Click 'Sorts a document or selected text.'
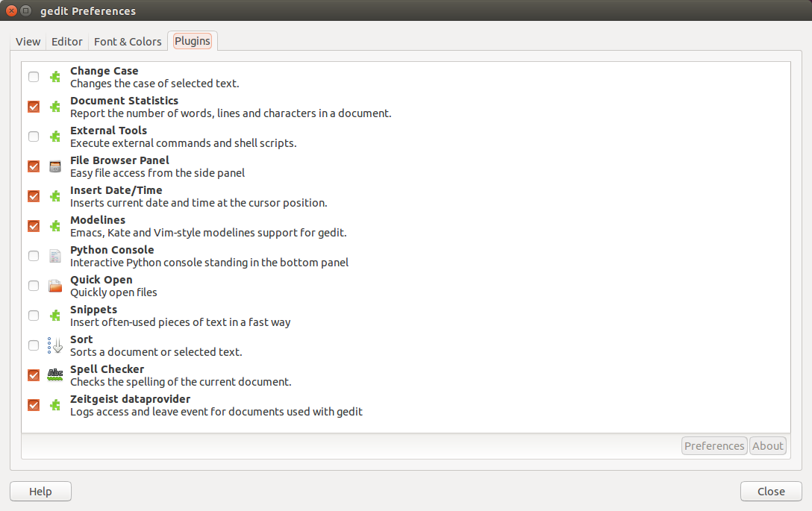 (156, 352)
